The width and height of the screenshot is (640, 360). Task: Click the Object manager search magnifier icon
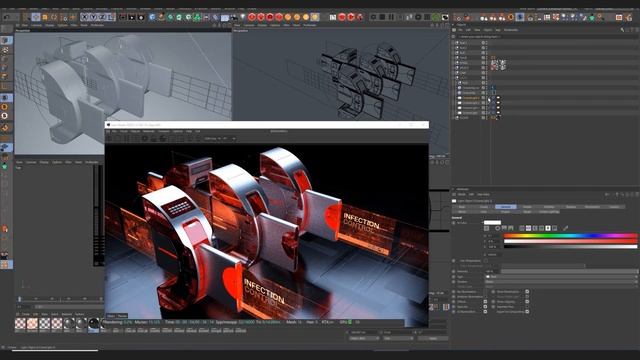click(622, 30)
